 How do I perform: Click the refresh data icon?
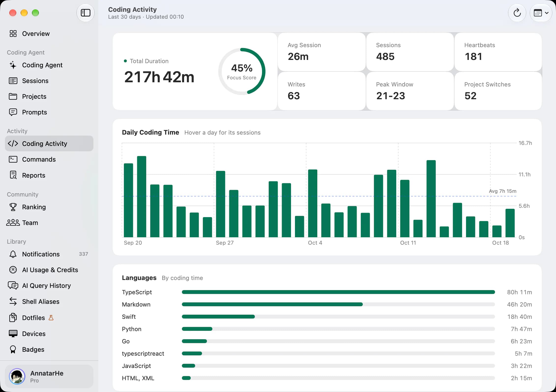click(517, 13)
